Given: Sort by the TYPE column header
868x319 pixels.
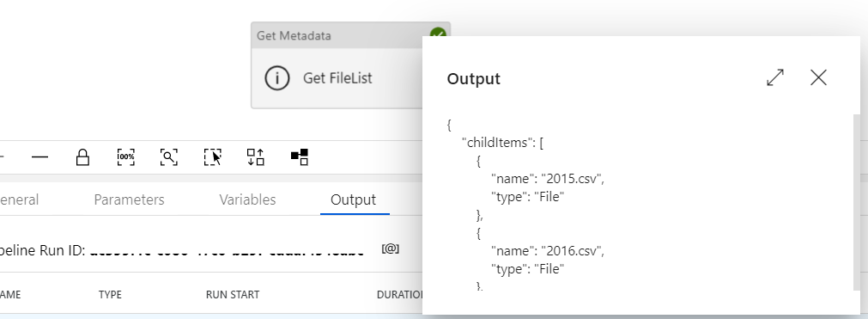Looking at the screenshot, I should tap(110, 295).
